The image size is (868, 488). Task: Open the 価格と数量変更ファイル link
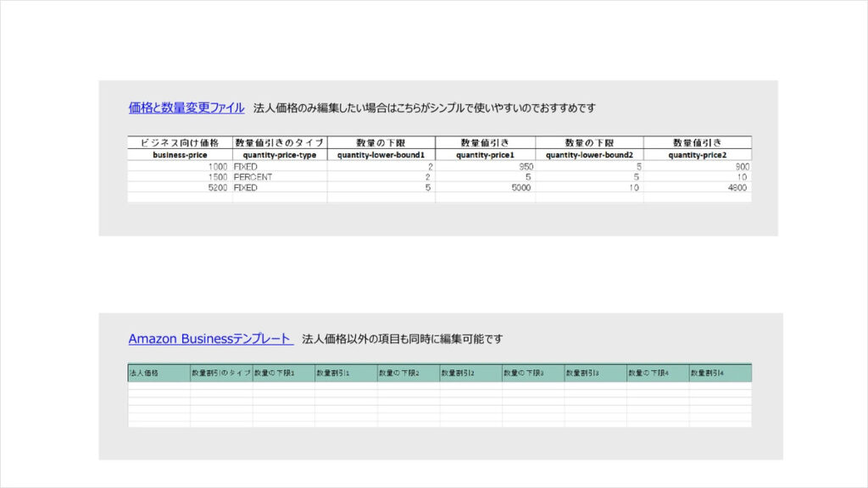pos(186,108)
